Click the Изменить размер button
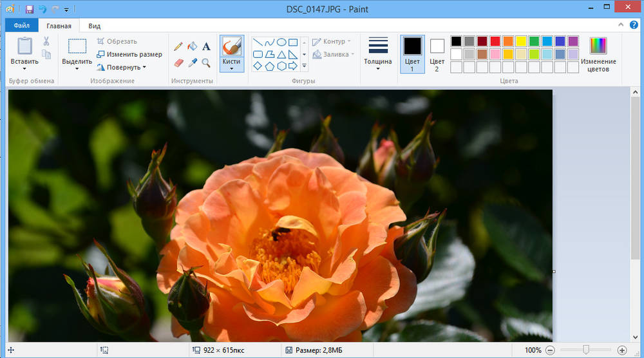The image size is (644, 358). pyautogui.click(x=129, y=54)
